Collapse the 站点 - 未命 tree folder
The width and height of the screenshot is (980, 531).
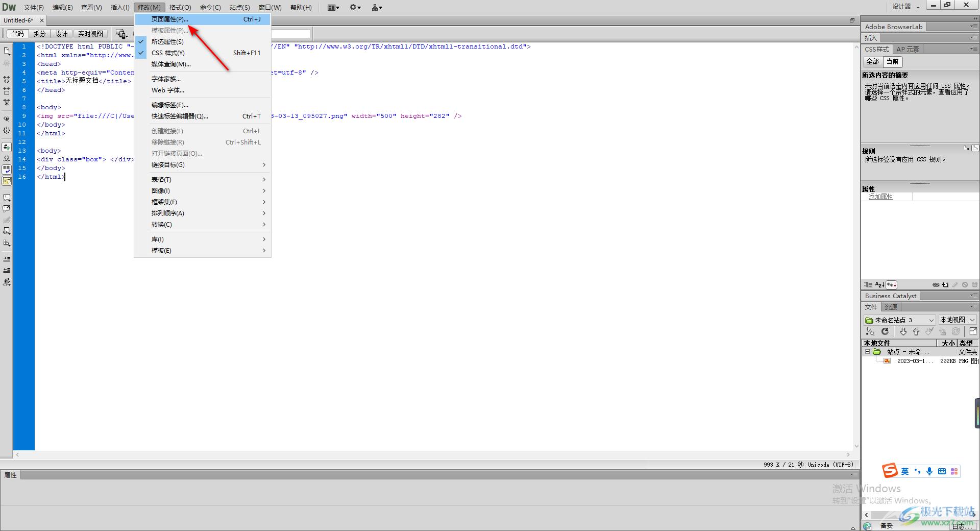click(x=867, y=352)
